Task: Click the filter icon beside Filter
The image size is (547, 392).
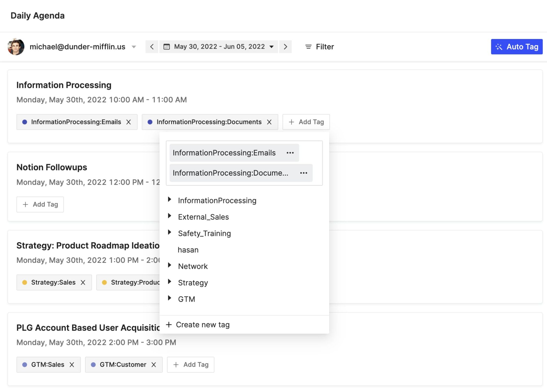Action: (308, 46)
